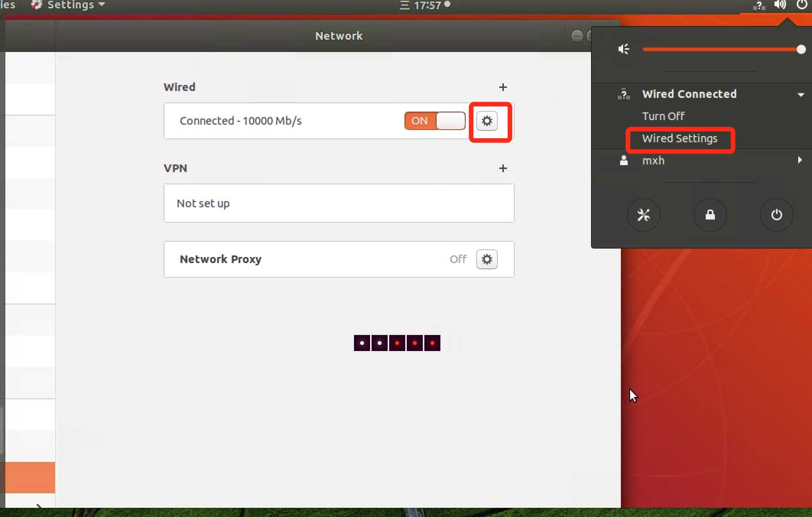Click the user avatar icon next to mxh

[624, 160]
